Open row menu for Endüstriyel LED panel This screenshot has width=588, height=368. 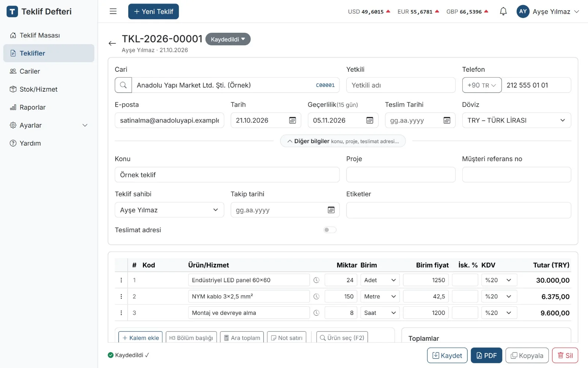pos(121,280)
